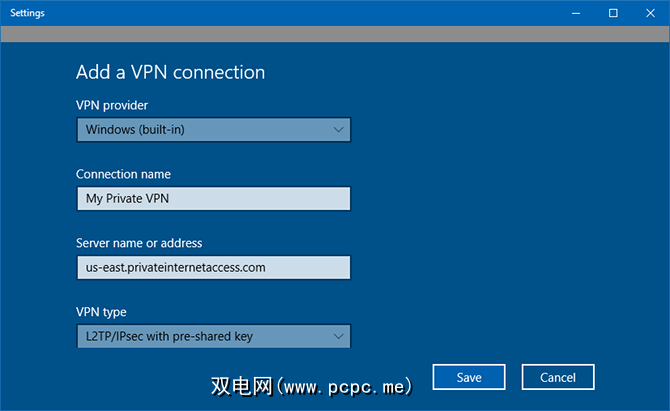Click the 'VPN provider' label

point(111,105)
